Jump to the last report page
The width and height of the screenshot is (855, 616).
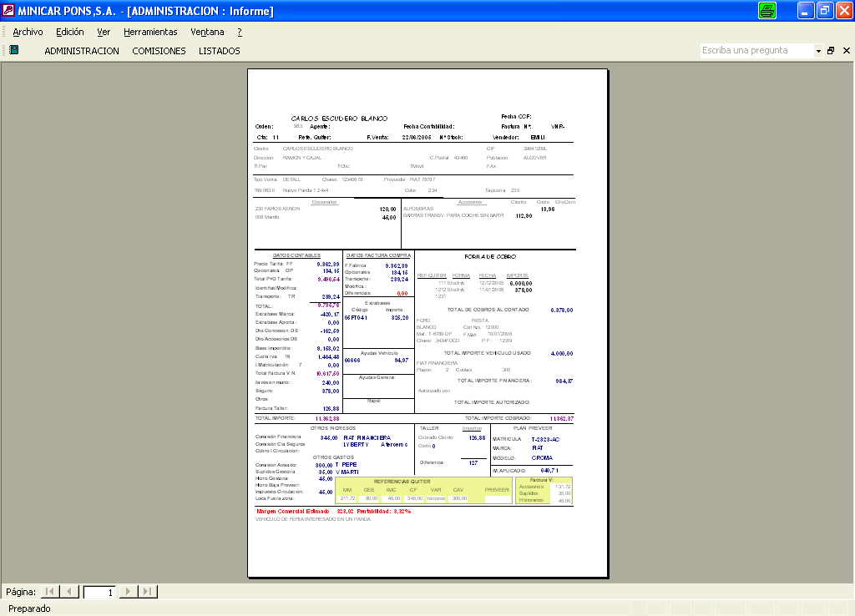tap(147, 592)
